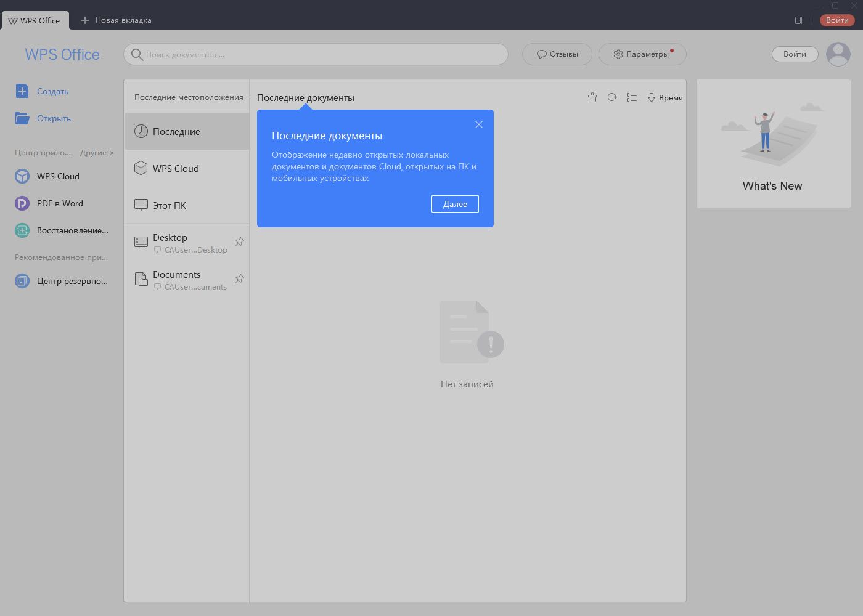863x616 pixels.
Task: Click the Открыть folder icon
Action: click(x=22, y=118)
